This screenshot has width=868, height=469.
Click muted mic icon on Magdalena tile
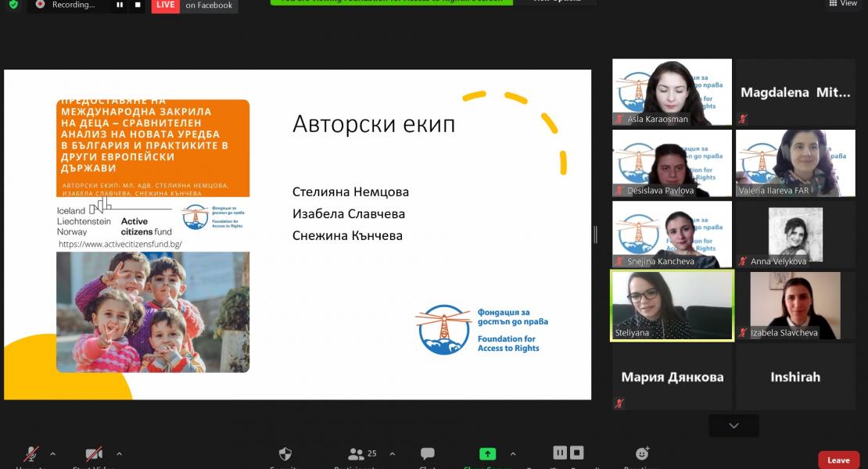743,118
